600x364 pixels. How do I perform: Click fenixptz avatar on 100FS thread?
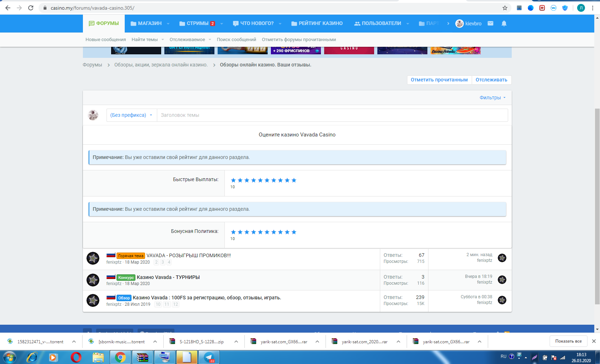pyautogui.click(x=93, y=300)
